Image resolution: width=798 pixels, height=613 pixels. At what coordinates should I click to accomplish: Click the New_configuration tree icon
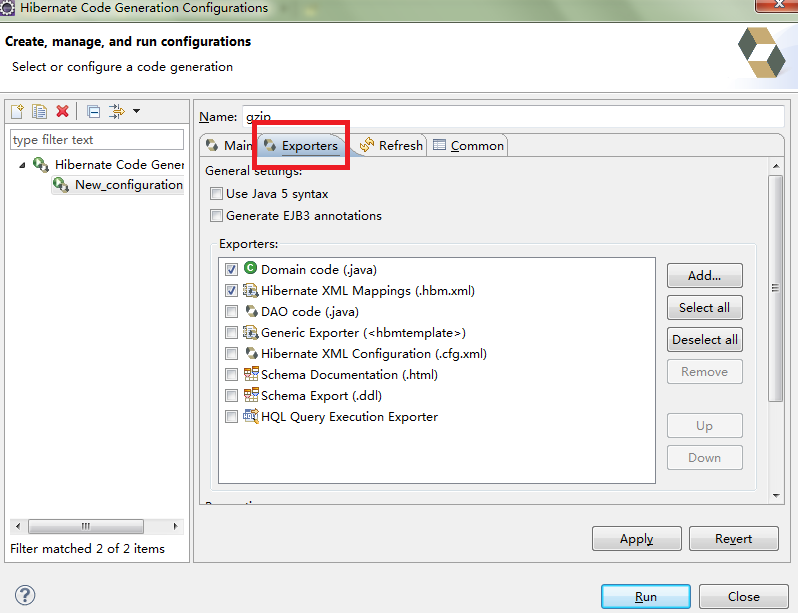click(x=61, y=184)
